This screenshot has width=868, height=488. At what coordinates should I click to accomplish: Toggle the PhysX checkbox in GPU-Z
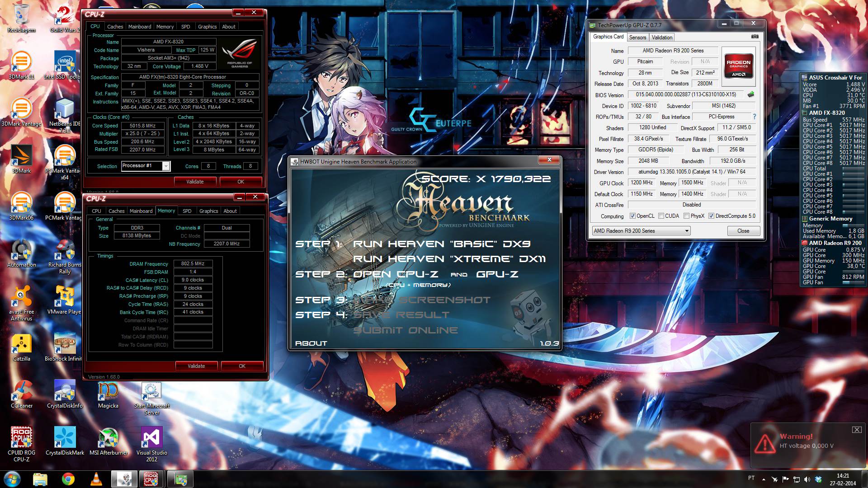(686, 216)
